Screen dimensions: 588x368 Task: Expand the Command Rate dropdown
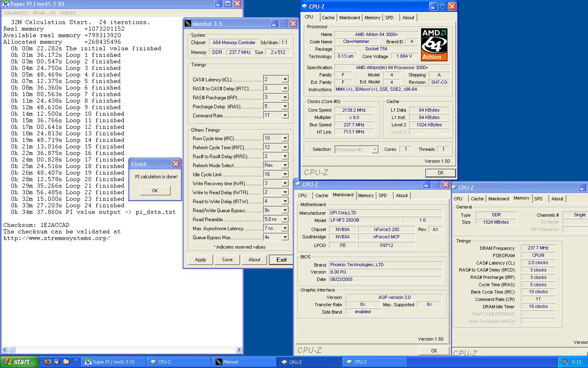click(285, 115)
